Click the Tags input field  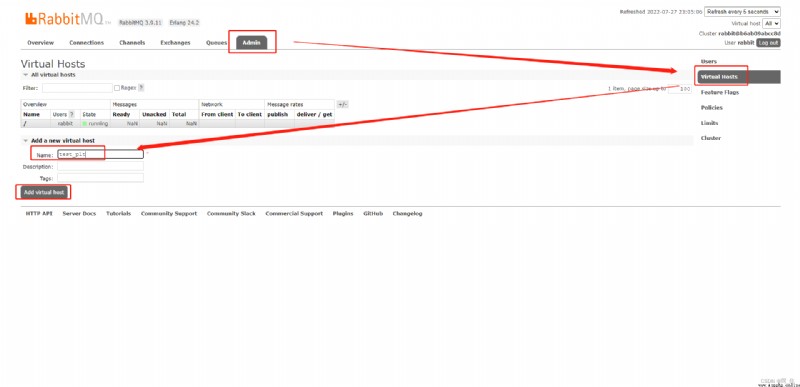100,178
